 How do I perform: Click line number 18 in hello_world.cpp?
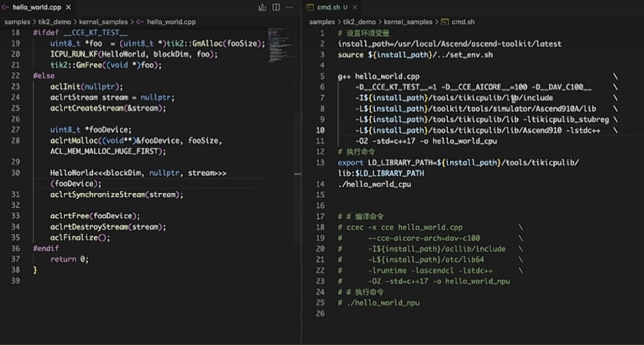click(15, 33)
